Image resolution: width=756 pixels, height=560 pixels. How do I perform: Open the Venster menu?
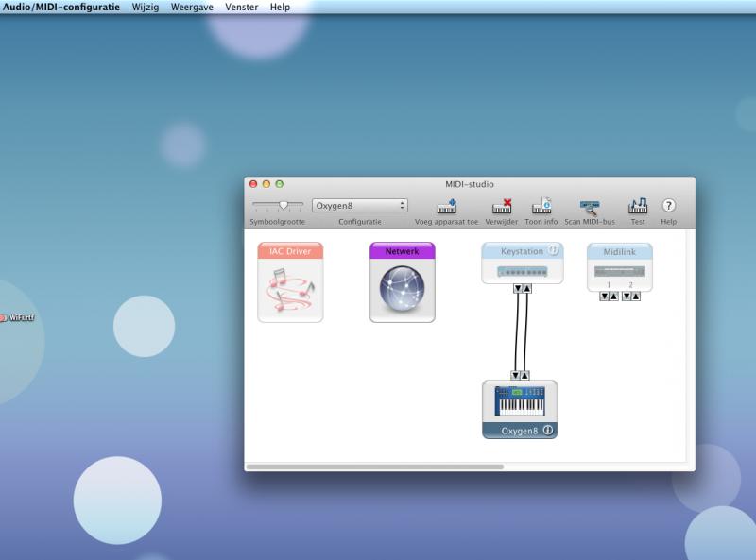tap(242, 8)
